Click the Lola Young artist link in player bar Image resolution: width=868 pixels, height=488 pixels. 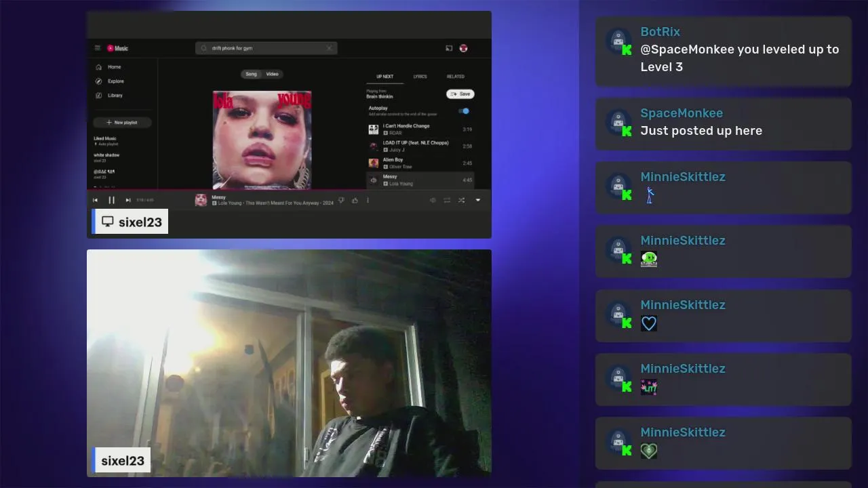click(x=231, y=203)
